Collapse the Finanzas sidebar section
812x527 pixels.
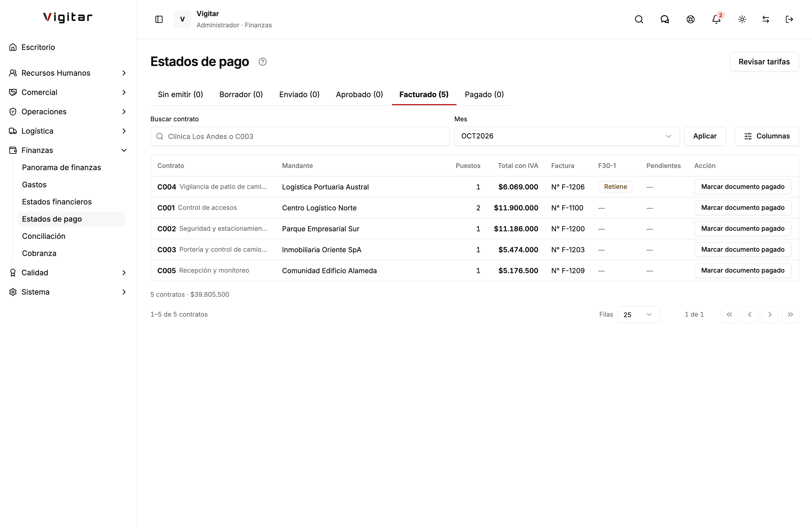pyautogui.click(x=68, y=150)
